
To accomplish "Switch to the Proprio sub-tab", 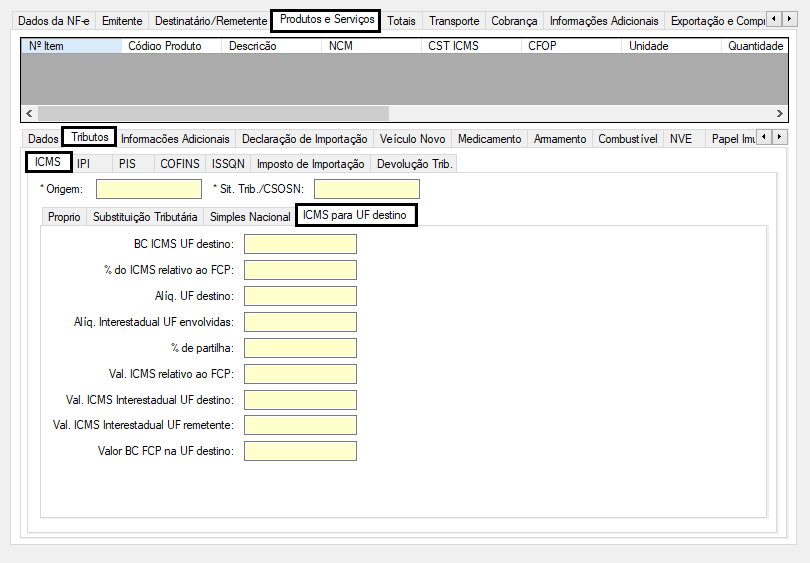I will point(64,217).
